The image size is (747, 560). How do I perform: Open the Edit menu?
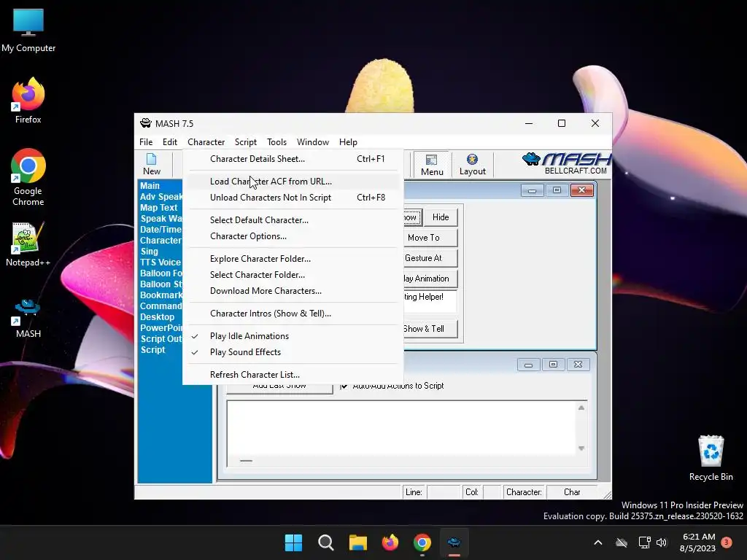pyautogui.click(x=169, y=142)
